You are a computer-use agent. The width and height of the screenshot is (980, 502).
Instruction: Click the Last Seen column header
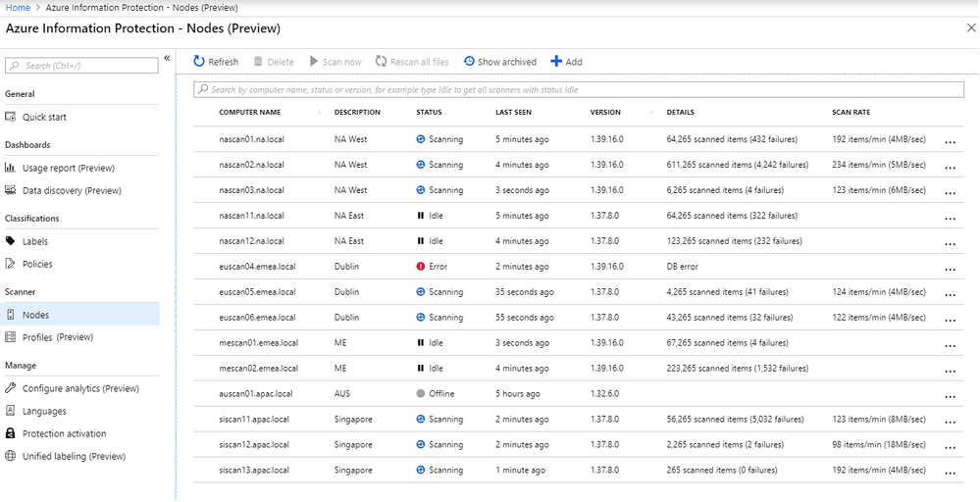click(x=513, y=113)
